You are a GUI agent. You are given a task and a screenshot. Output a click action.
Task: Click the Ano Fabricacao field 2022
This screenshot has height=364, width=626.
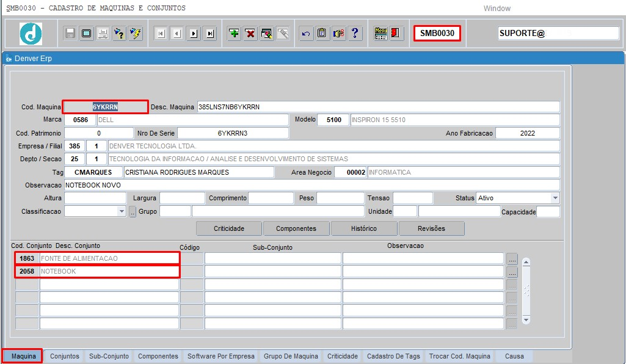(x=528, y=133)
